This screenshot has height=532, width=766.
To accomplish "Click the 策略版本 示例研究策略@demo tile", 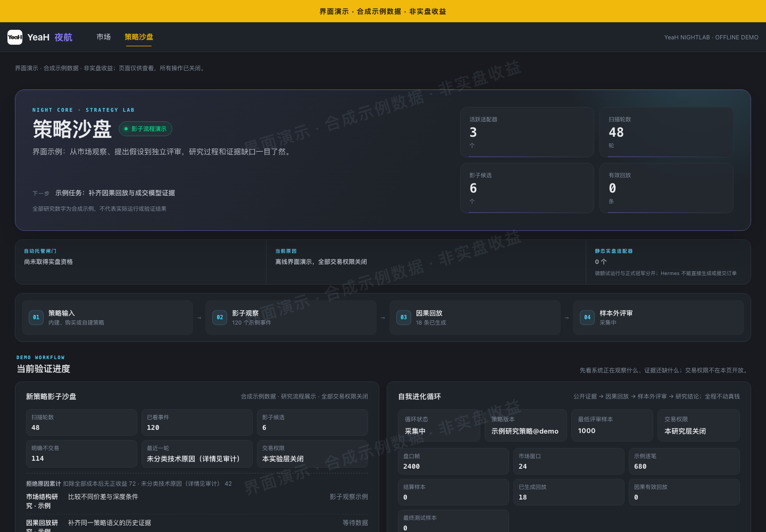I will [x=526, y=425].
